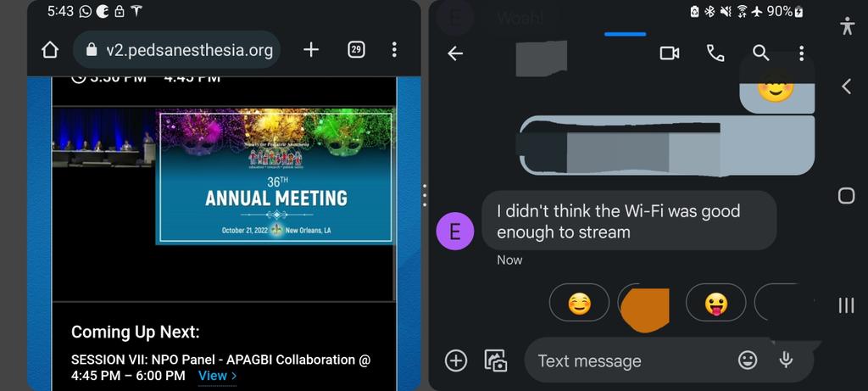
Task: Start a voice call in Messages
Action: [x=715, y=53]
